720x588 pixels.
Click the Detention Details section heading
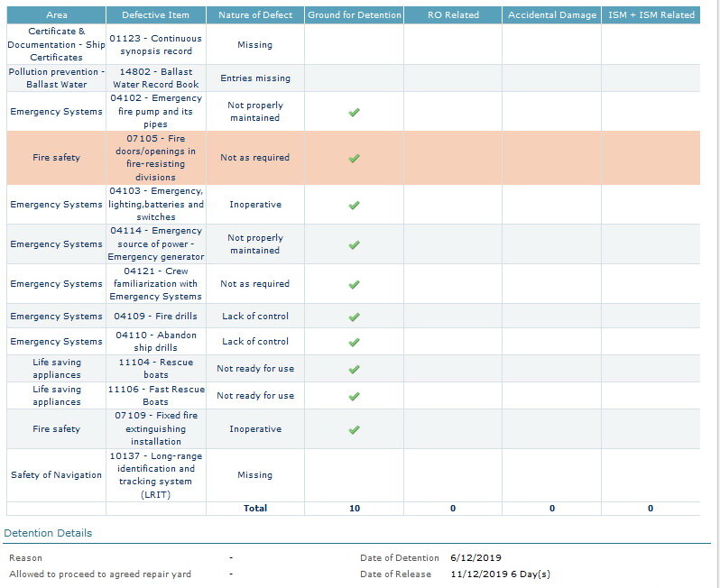coord(48,533)
